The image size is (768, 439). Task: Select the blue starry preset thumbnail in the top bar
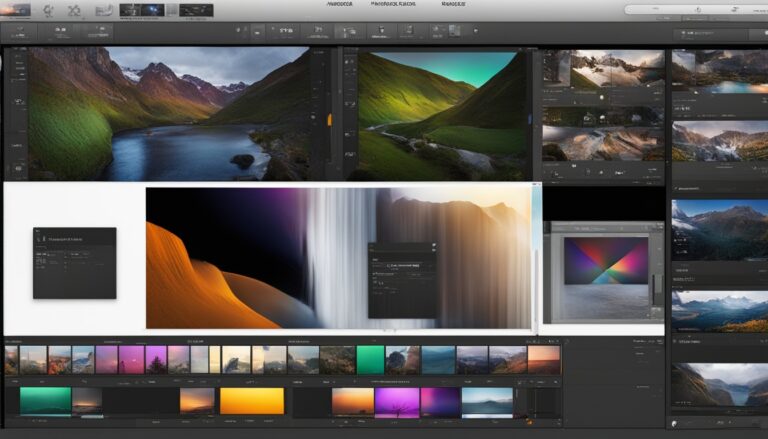[153, 10]
